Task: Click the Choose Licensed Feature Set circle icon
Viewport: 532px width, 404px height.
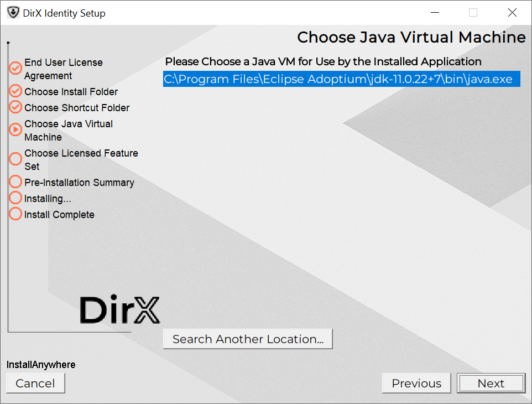Action: point(15,159)
